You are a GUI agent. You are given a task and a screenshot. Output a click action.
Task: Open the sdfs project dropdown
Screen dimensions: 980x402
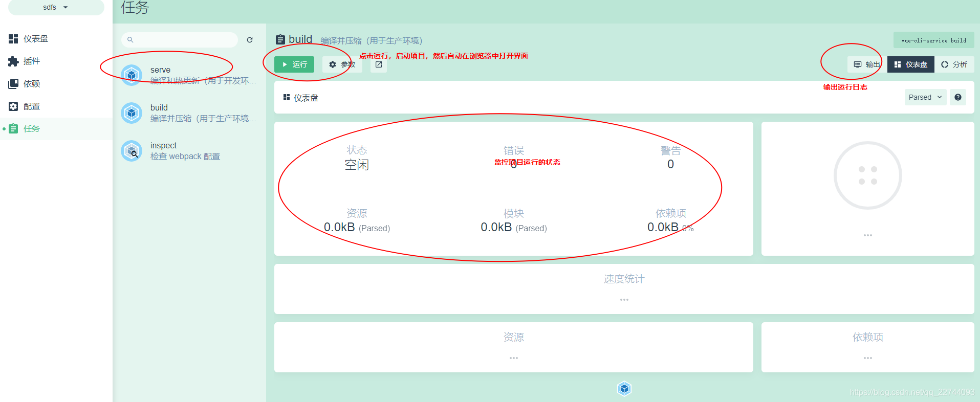pos(56,7)
